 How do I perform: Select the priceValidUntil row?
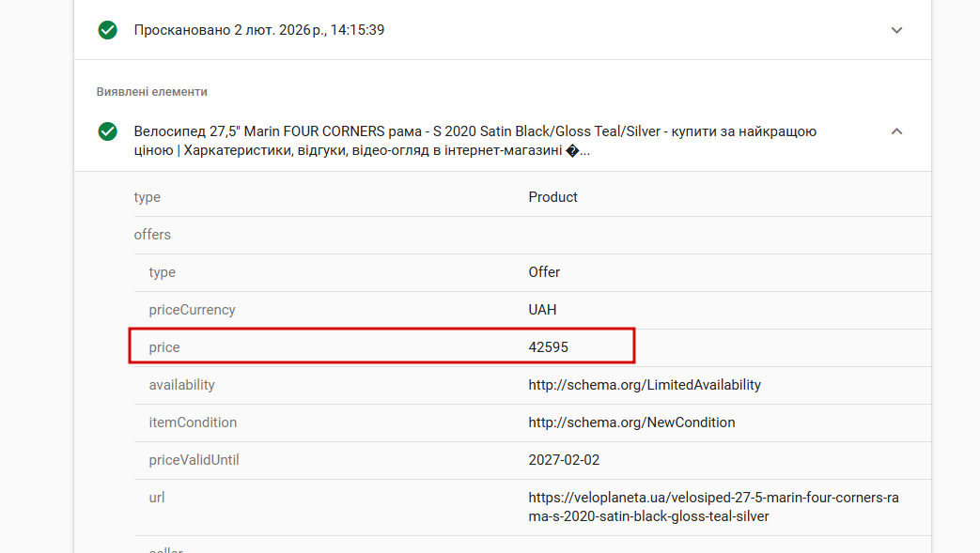[194, 460]
